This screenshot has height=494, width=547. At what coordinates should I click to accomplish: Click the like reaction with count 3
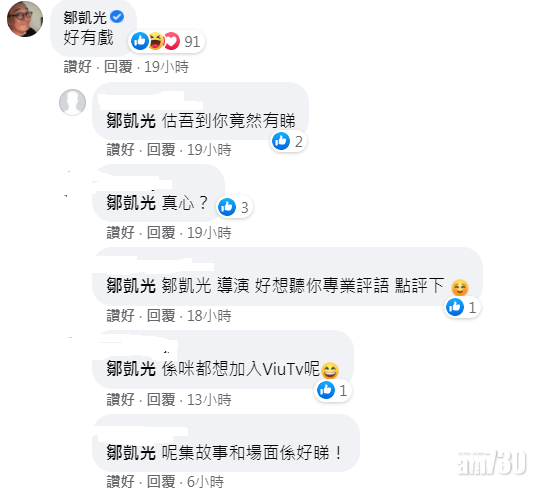coord(233,207)
